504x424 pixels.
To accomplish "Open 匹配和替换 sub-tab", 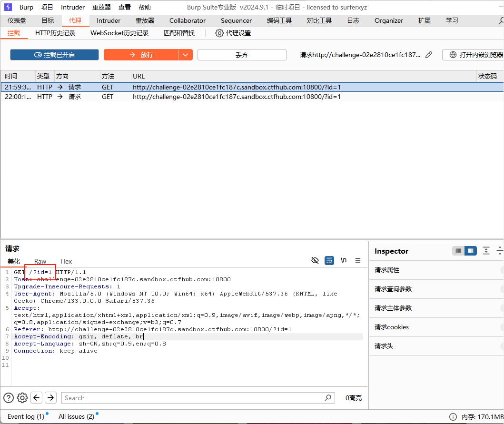I will (x=179, y=33).
